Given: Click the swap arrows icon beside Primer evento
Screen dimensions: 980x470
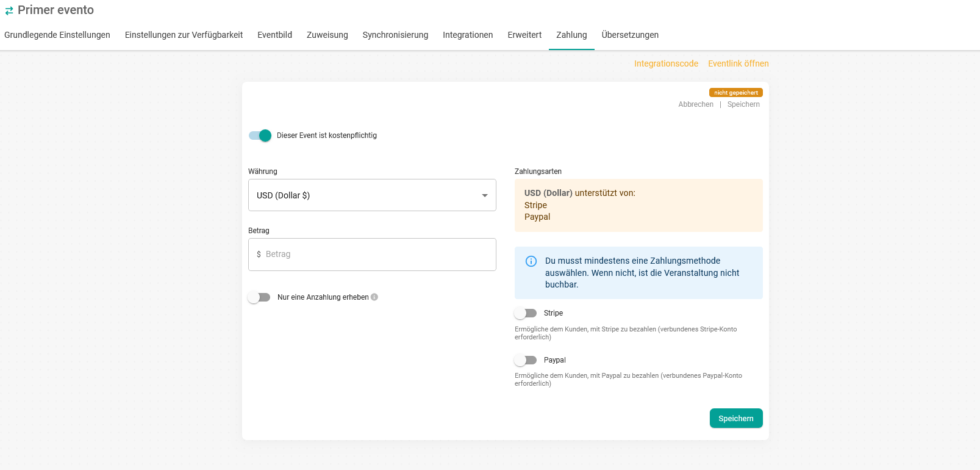Looking at the screenshot, I should tap(9, 11).
